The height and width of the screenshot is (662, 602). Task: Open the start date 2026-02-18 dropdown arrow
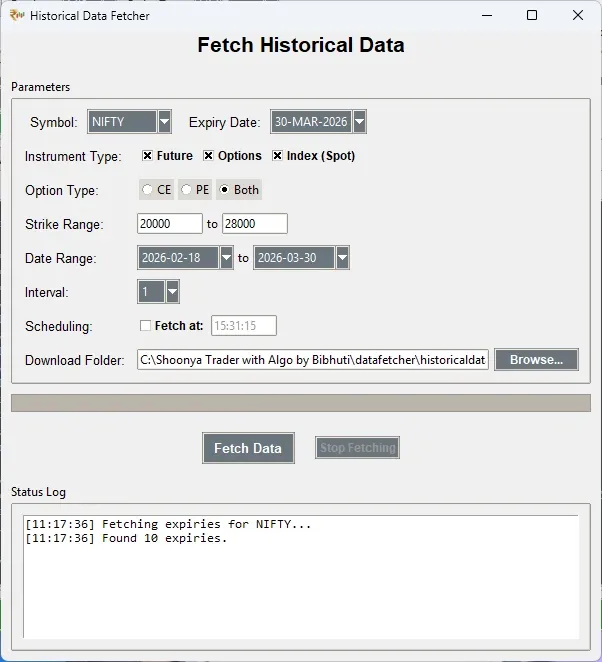pyautogui.click(x=226, y=258)
